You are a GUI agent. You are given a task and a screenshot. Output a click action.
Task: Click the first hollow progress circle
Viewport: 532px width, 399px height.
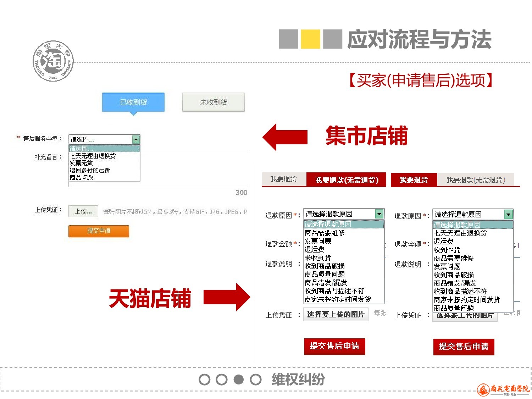(x=205, y=379)
